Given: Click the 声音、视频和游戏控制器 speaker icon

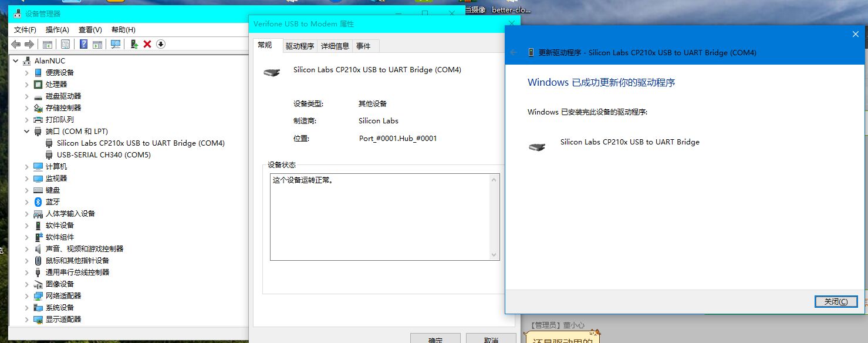Looking at the screenshot, I should pyautogui.click(x=38, y=248).
